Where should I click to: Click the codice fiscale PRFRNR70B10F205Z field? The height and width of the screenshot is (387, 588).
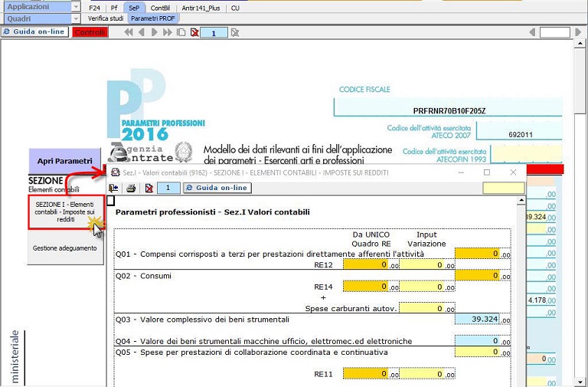(449, 109)
